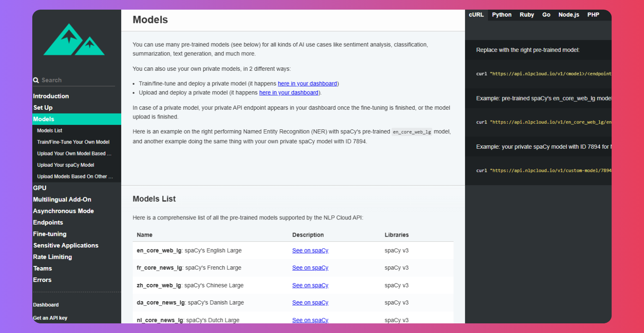Open the Teams sidebar section
The height and width of the screenshot is (333, 644).
(42, 268)
